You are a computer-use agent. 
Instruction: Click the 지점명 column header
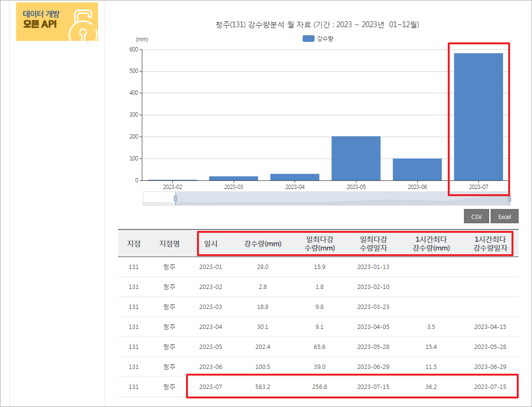[169, 243]
